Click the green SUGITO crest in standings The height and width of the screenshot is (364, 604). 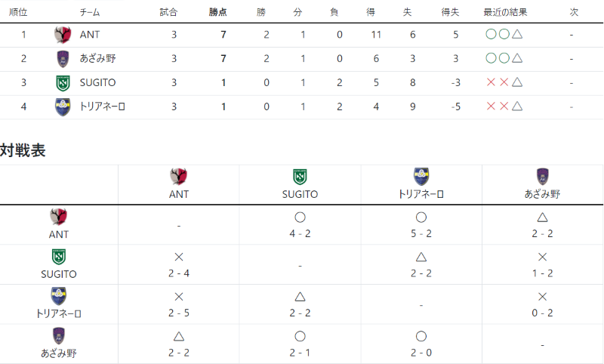[63, 83]
